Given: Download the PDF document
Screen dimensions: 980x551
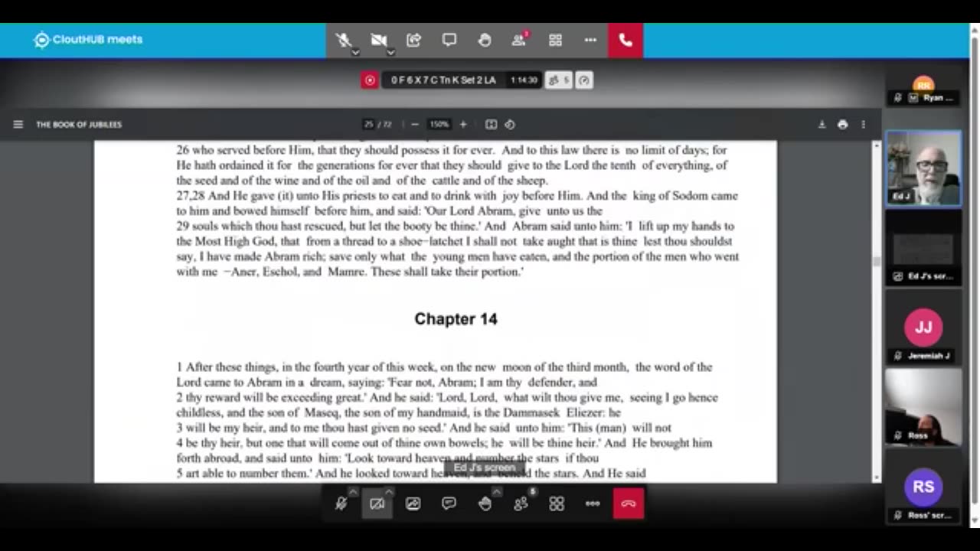Looking at the screenshot, I should [x=822, y=124].
